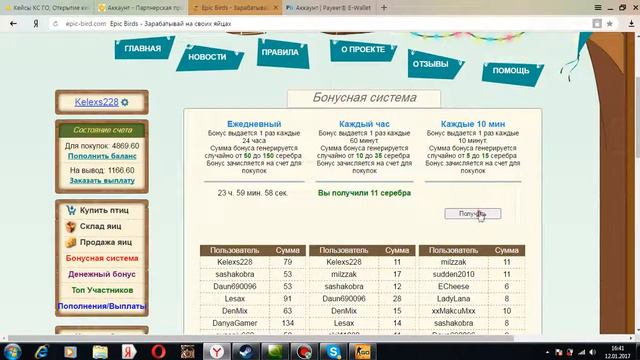Click the horizontal page scrollbar

pos(261,338)
